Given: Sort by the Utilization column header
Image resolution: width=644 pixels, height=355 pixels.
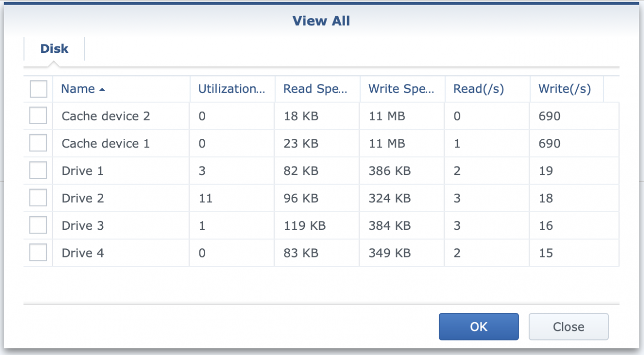Looking at the screenshot, I should (231, 88).
